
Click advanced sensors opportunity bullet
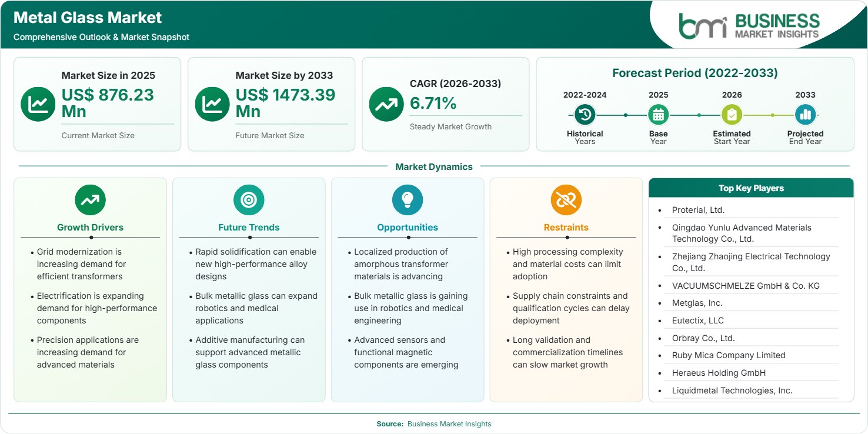406,352
